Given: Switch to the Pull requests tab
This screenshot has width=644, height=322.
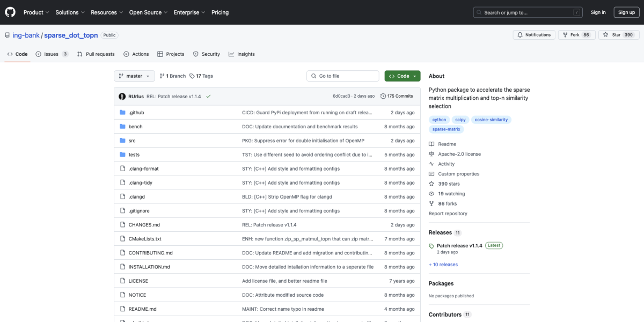Looking at the screenshot, I should 96,54.
